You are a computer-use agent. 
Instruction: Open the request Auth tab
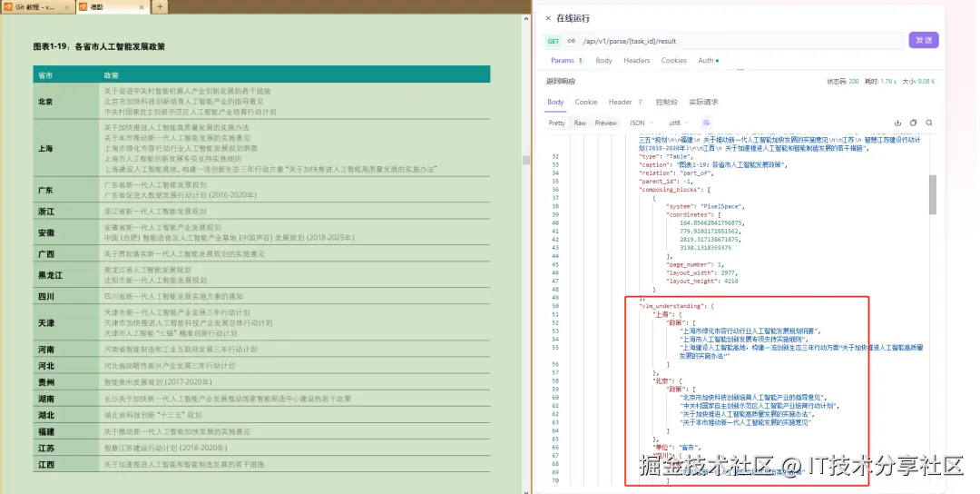tap(708, 61)
